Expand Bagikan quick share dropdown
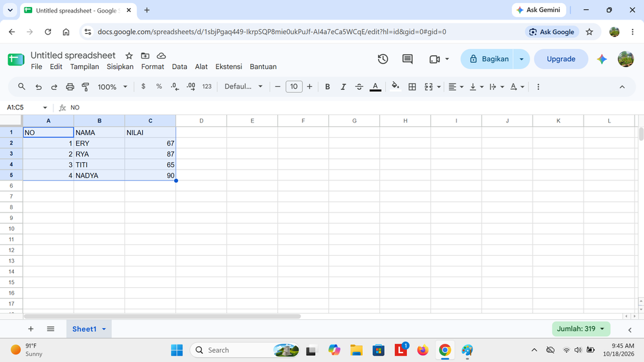Viewport: 644px width, 362px height. (521, 59)
